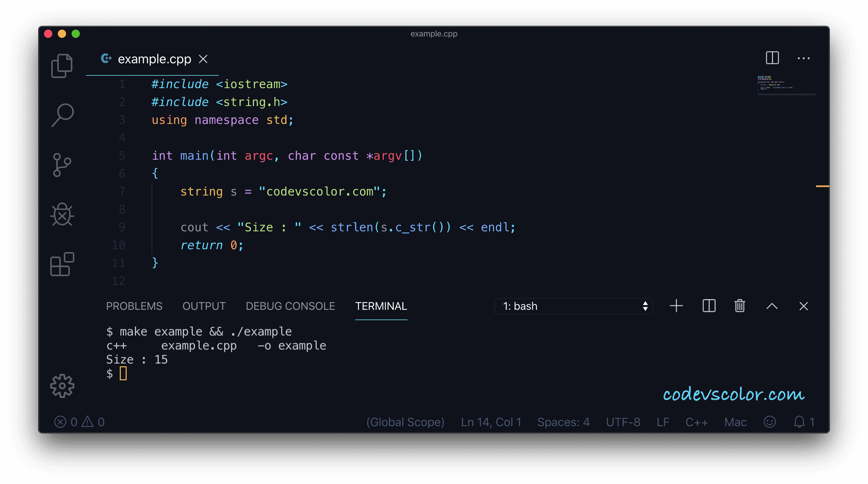The width and height of the screenshot is (868, 484).
Task: Add a new terminal with plus icon
Action: pyautogui.click(x=676, y=306)
